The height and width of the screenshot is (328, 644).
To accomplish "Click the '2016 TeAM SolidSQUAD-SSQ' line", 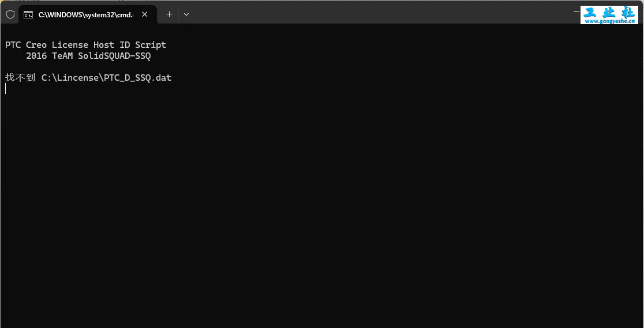I will pos(88,56).
